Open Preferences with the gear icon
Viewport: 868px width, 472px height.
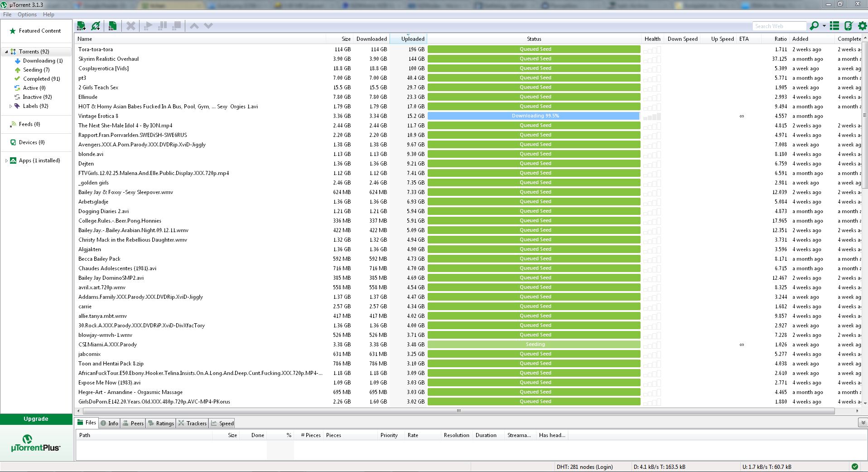862,26
